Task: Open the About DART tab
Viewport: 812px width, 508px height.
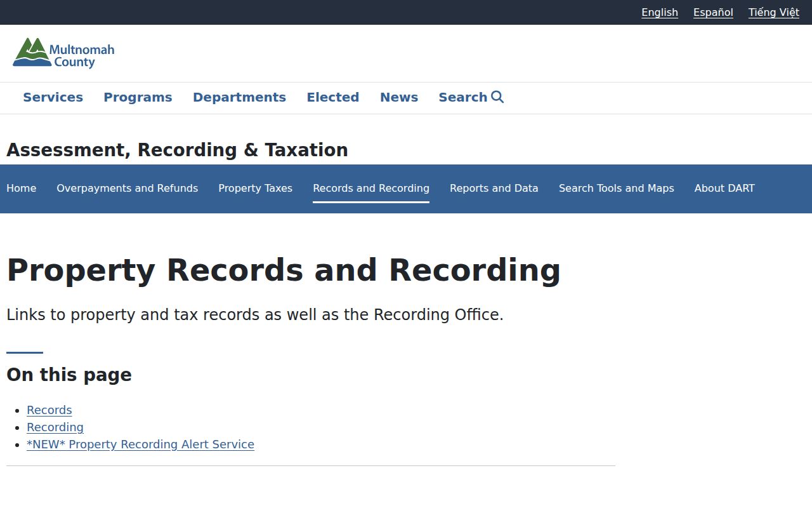Action: [724, 188]
